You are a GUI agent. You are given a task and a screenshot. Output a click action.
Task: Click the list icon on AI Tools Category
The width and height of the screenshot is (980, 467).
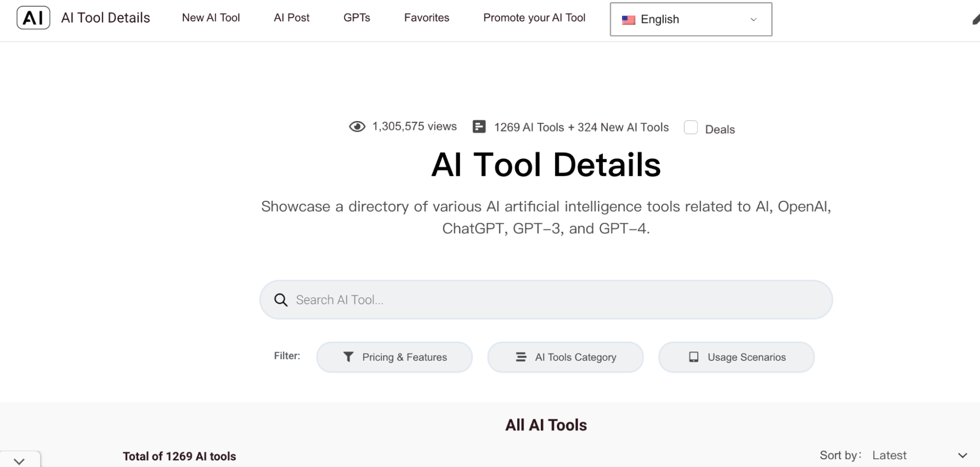(x=520, y=357)
